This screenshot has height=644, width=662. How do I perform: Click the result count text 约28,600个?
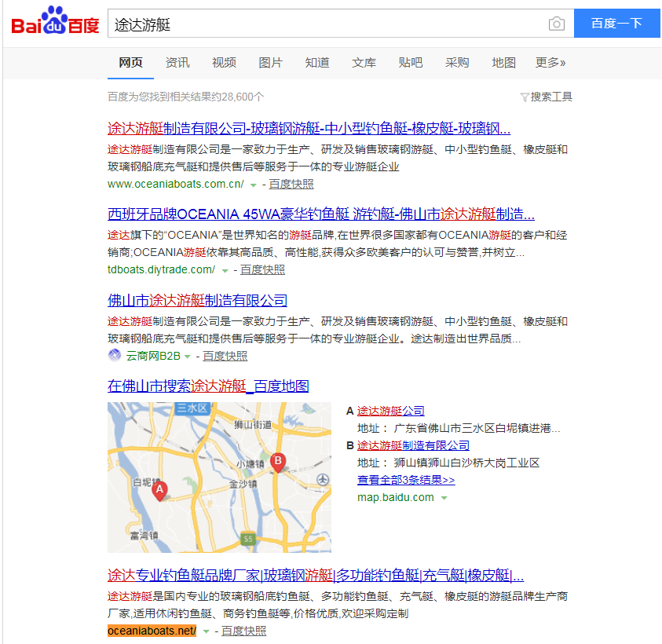pos(237,97)
